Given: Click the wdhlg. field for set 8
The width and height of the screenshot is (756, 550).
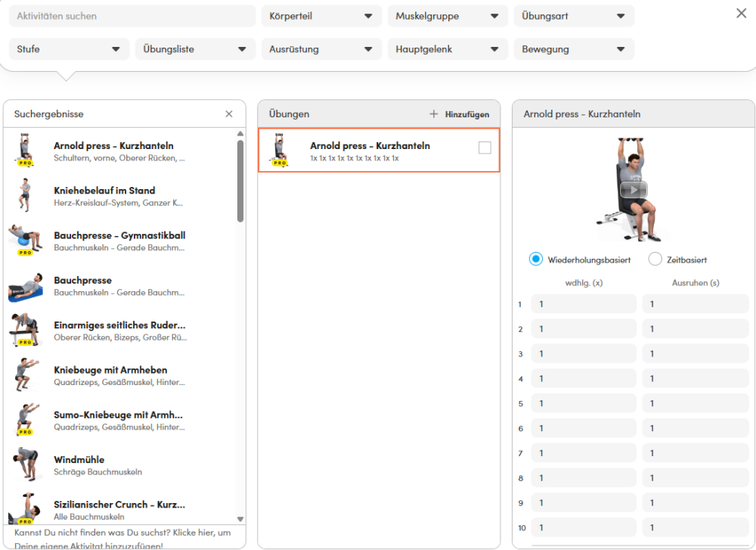Looking at the screenshot, I should [x=584, y=478].
